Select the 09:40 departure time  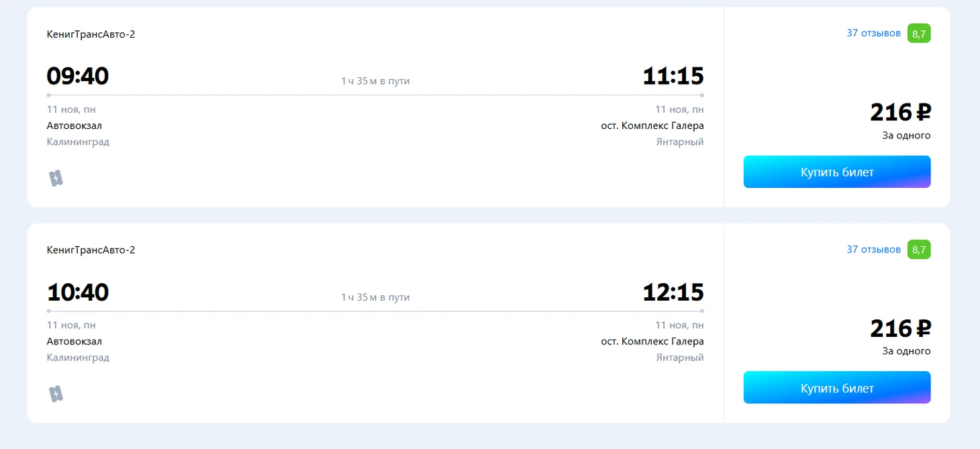(x=78, y=77)
